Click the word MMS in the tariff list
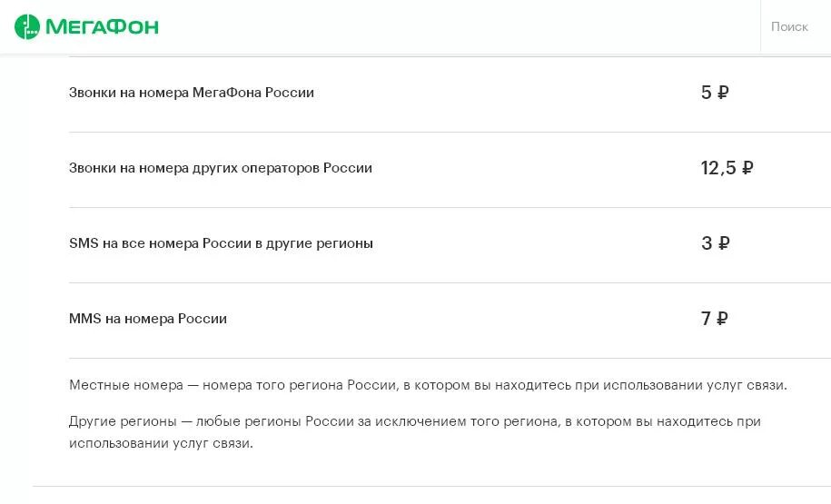 click(x=84, y=319)
